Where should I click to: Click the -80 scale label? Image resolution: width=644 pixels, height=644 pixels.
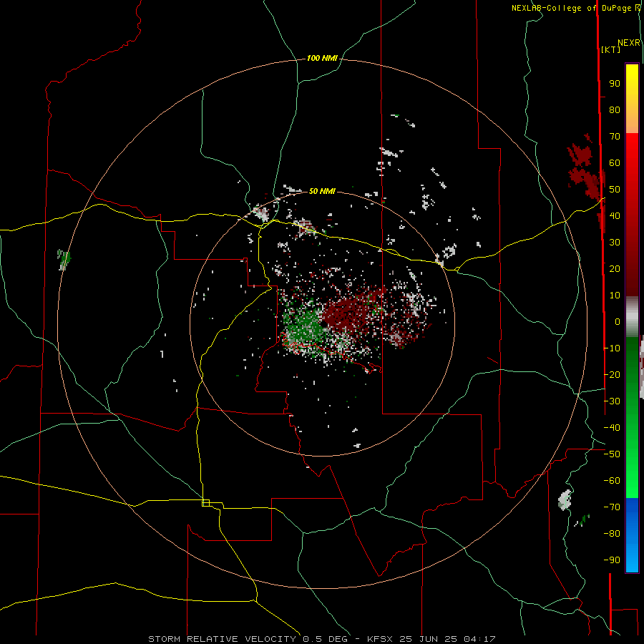(x=612, y=534)
